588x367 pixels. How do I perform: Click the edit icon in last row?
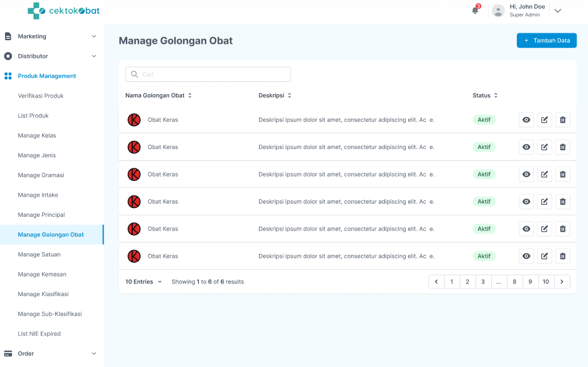coord(545,256)
